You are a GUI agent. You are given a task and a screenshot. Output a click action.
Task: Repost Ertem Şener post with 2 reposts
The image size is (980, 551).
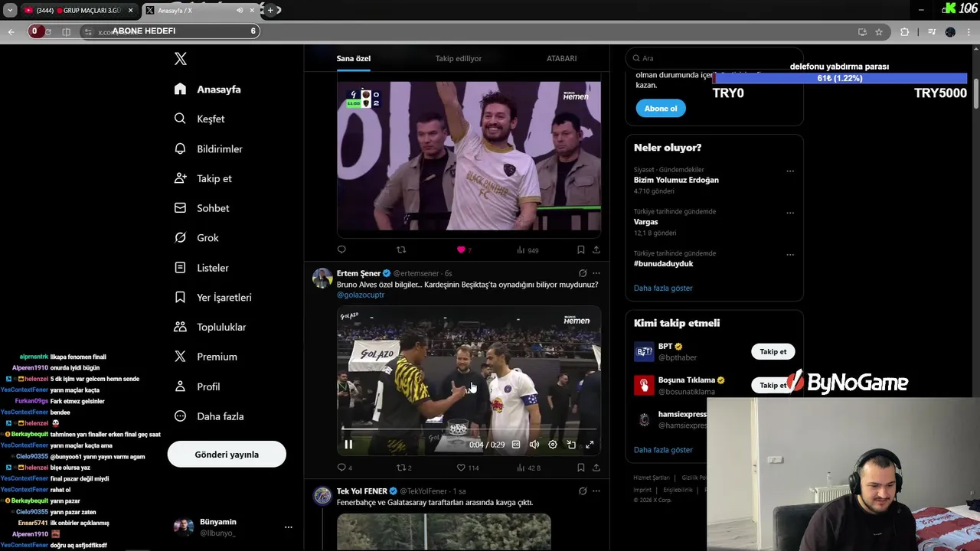(403, 468)
